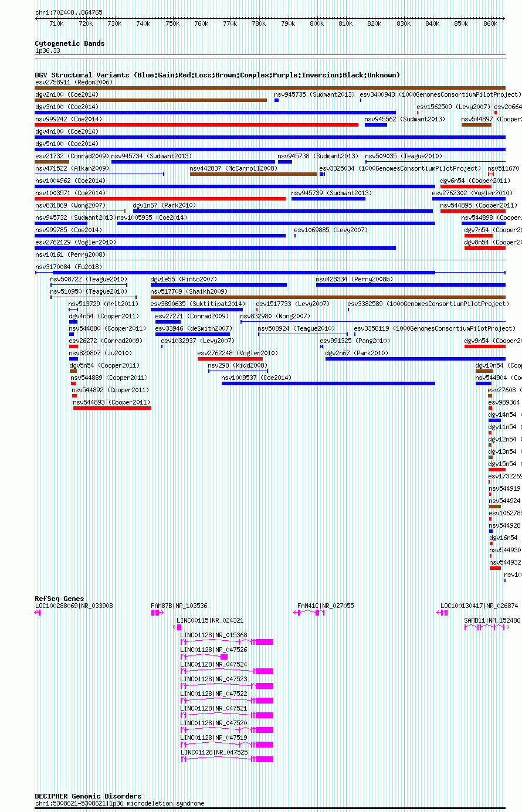Select variant esv2758911 (Redon2006) label
This screenshot has width=522, height=812.
click(x=74, y=83)
